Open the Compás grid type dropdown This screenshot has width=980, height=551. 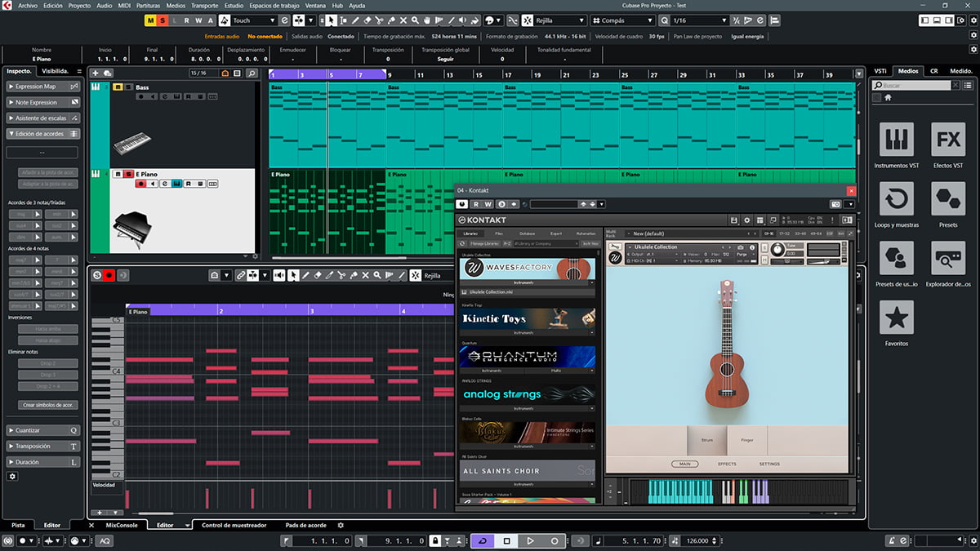[x=623, y=20]
